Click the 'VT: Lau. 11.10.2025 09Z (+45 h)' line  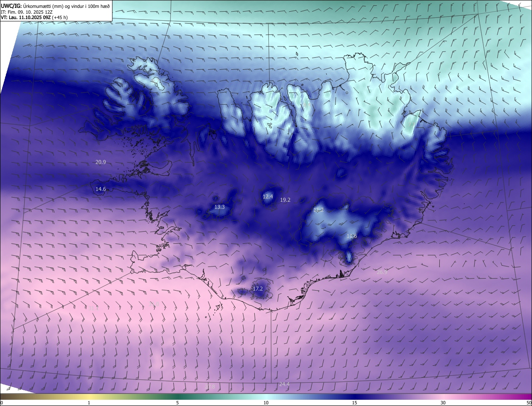pyautogui.click(x=34, y=17)
